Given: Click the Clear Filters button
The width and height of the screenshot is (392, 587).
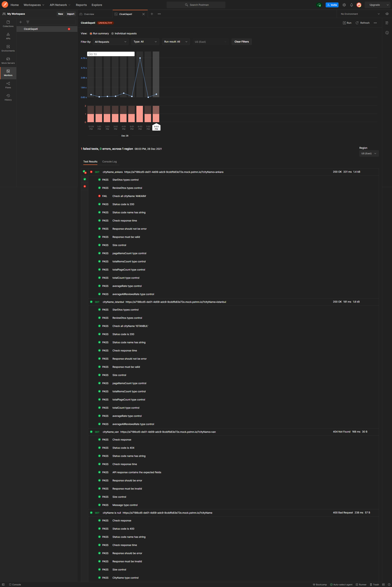Looking at the screenshot, I should pos(242,42).
